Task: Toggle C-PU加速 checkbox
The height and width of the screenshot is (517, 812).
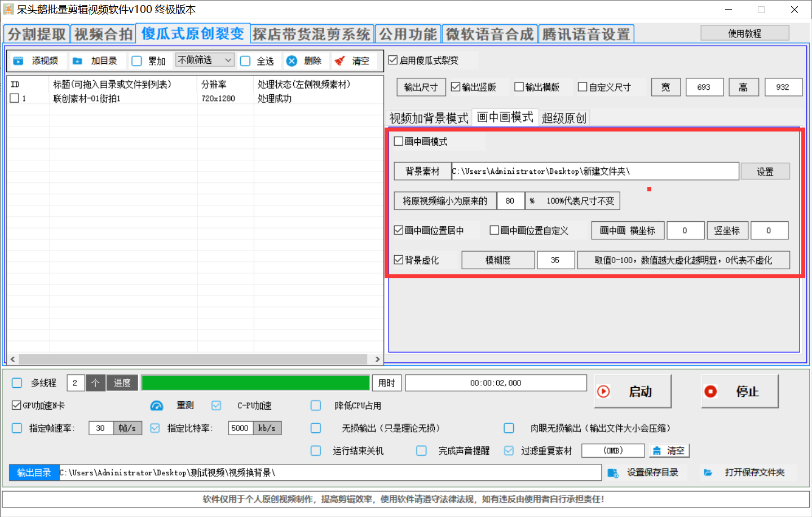Action: (217, 406)
